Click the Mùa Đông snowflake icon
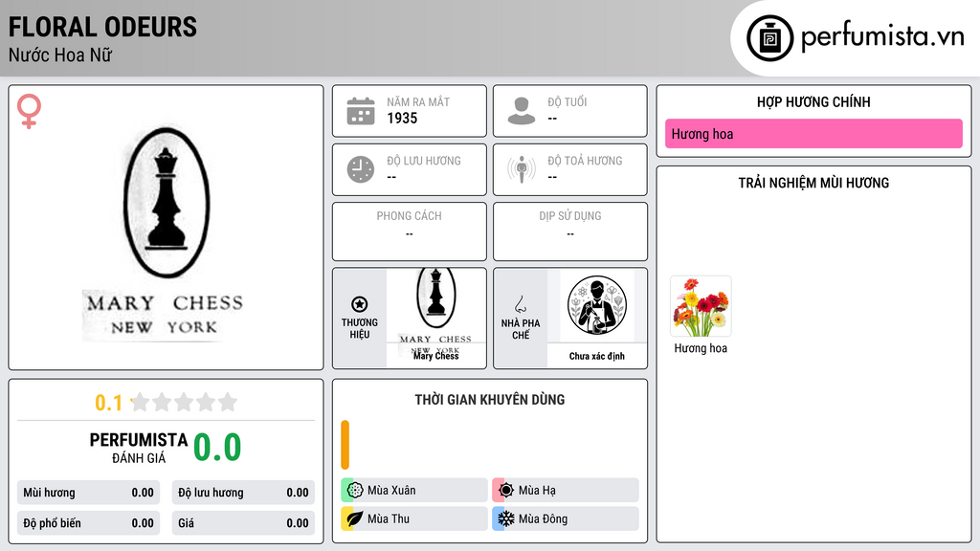980x551 pixels. pyautogui.click(x=505, y=518)
